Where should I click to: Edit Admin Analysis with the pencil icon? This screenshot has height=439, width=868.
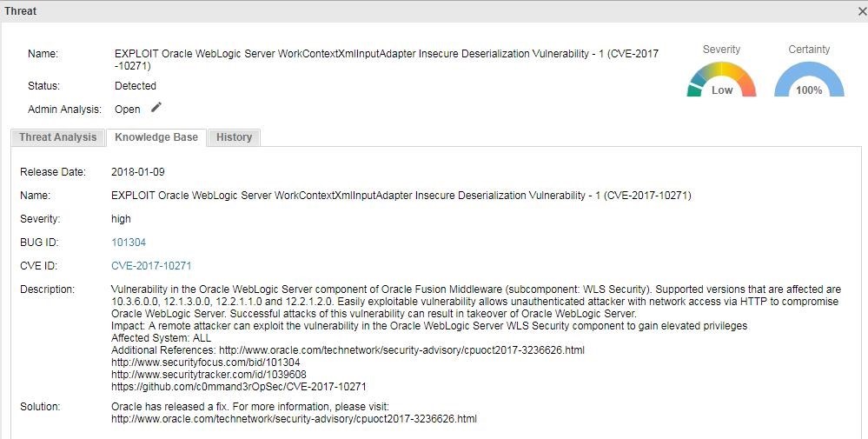156,108
